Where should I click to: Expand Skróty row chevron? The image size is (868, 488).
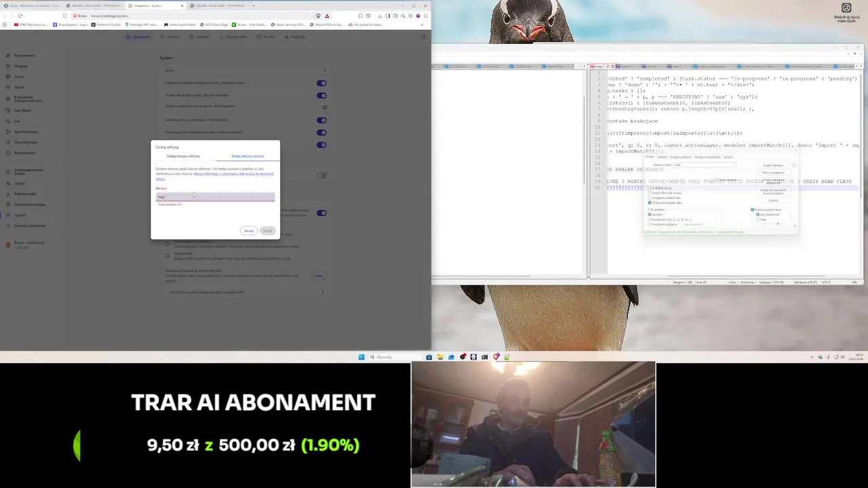coord(324,70)
